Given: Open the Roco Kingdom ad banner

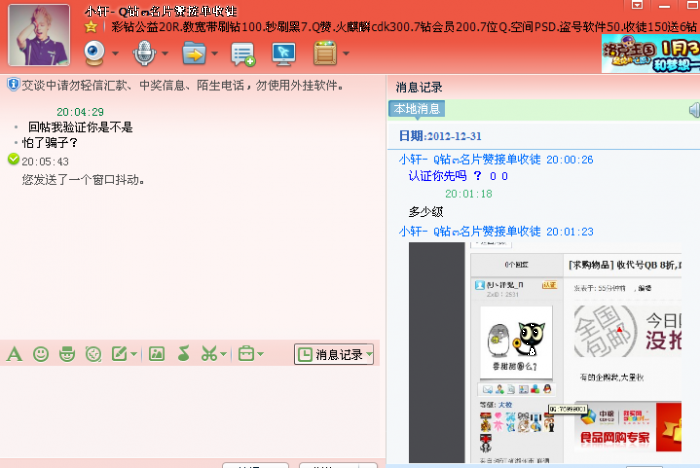Looking at the screenshot, I should click(651, 54).
